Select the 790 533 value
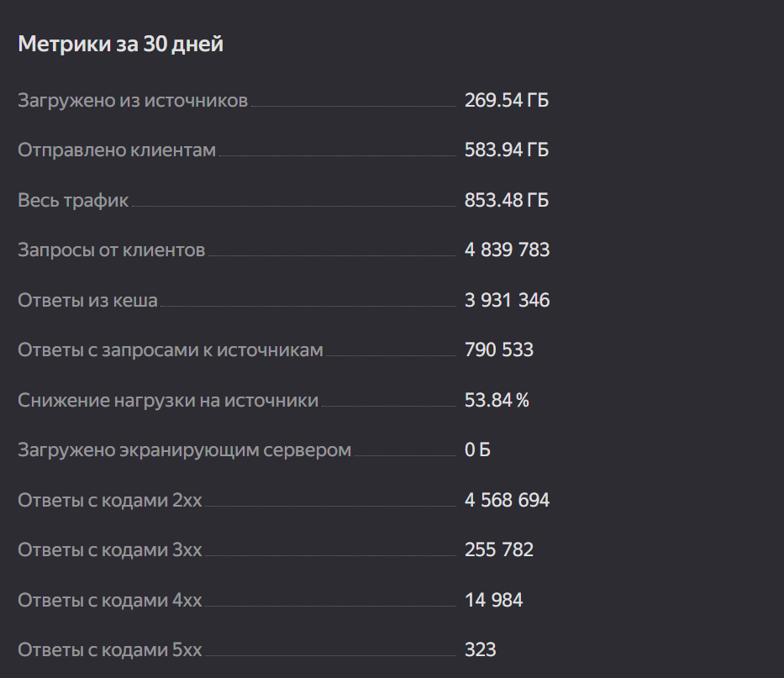 coord(498,350)
